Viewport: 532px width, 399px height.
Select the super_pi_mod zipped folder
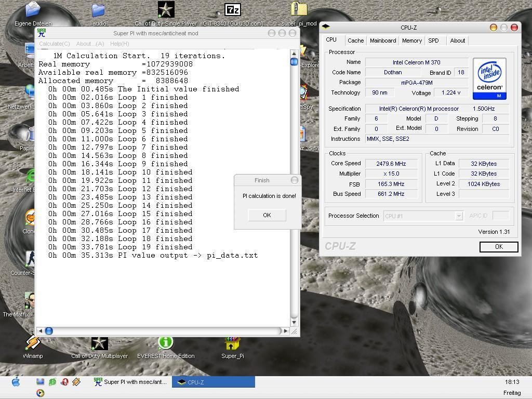click(299, 14)
